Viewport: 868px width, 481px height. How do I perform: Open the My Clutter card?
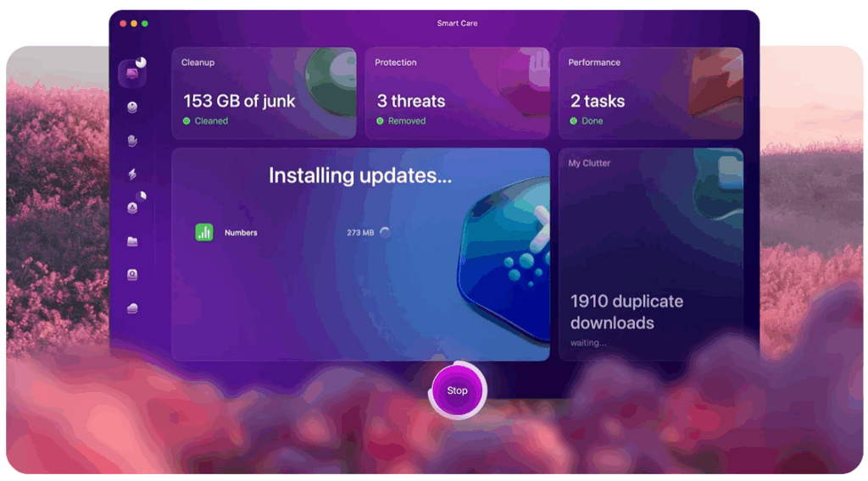[651, 254]
